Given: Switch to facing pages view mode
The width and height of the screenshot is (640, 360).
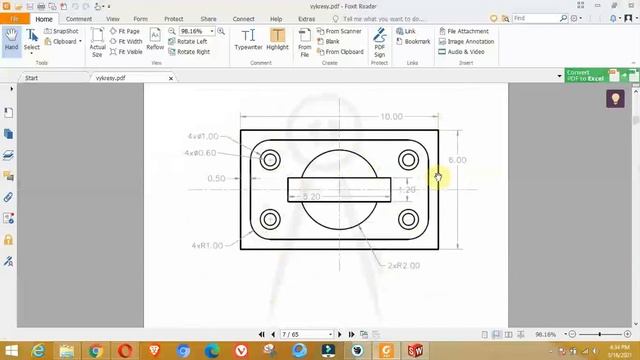Looking at the screenshot, I should (x=508, y=334).
